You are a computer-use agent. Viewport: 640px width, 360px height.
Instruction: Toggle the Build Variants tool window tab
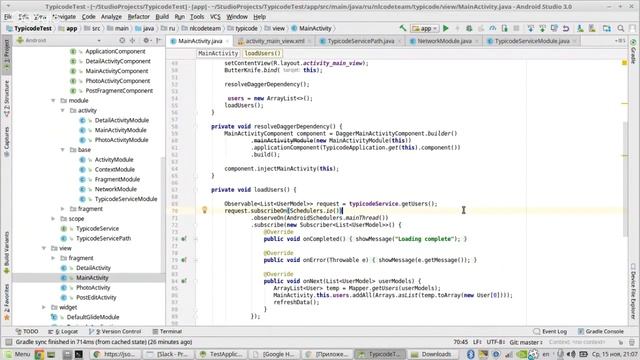point(6,253)
